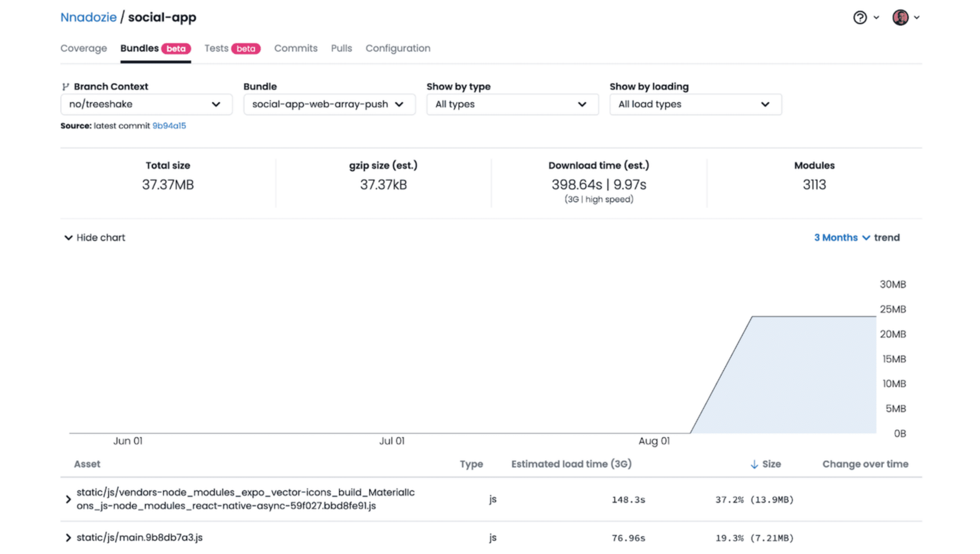The image size is (980, 554).
Task: Open the Show by loading dropdown
Action: click(x=695, y=104)
